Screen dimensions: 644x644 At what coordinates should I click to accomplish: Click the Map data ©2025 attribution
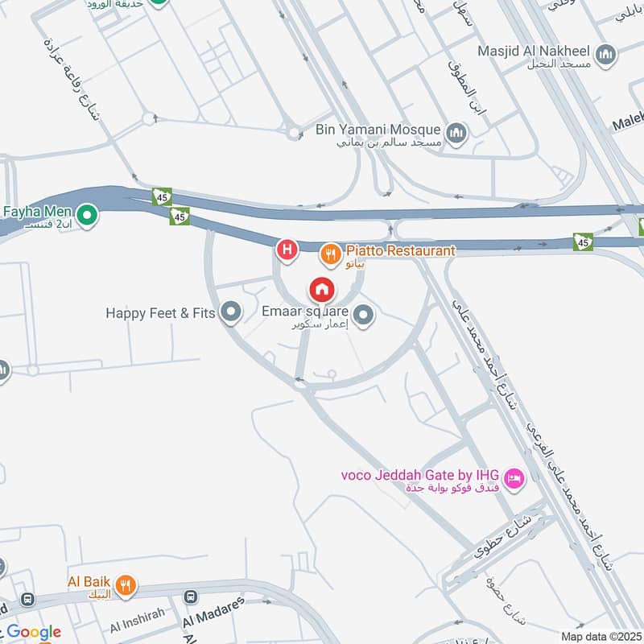tap(601, 637)
